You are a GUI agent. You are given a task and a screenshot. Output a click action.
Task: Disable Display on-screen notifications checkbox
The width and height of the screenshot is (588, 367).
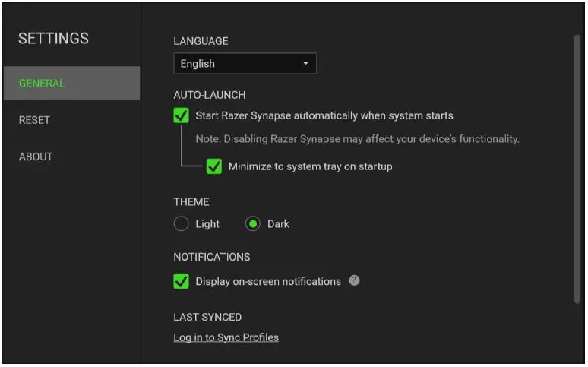(x=182, y=281)
